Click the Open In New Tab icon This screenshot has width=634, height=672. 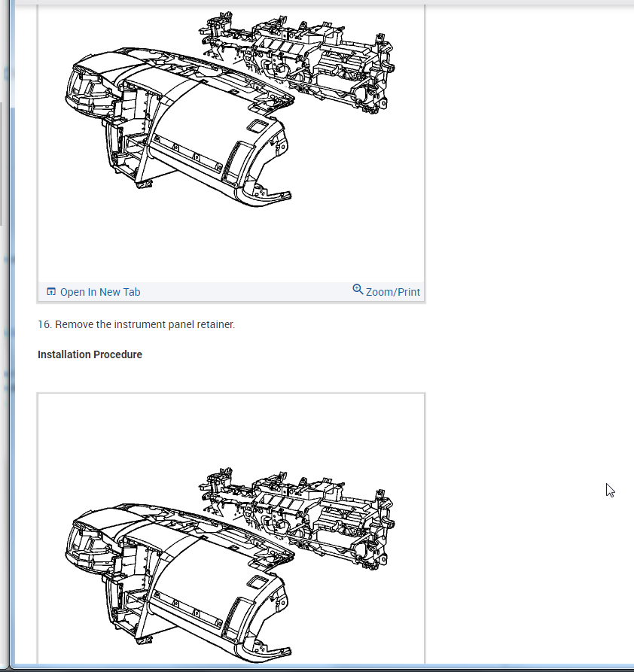point(51,292)
